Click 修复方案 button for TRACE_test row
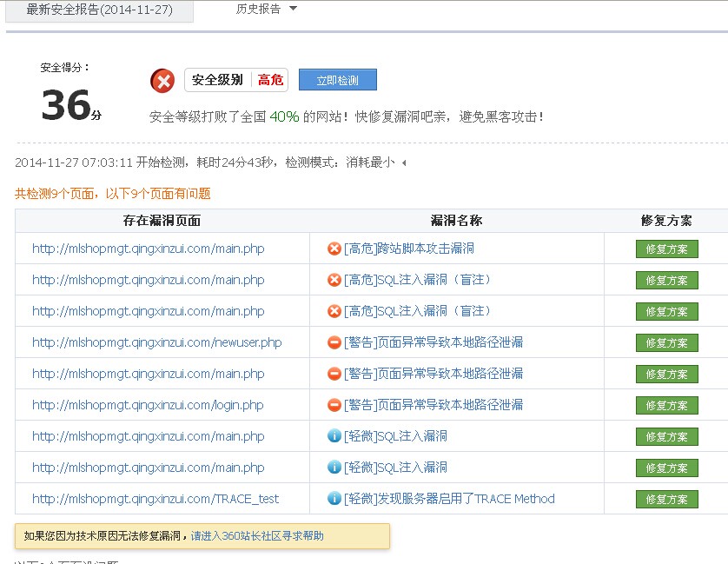Image resolution: width=728 pixels, height=564 pixels. pos(666,500)
